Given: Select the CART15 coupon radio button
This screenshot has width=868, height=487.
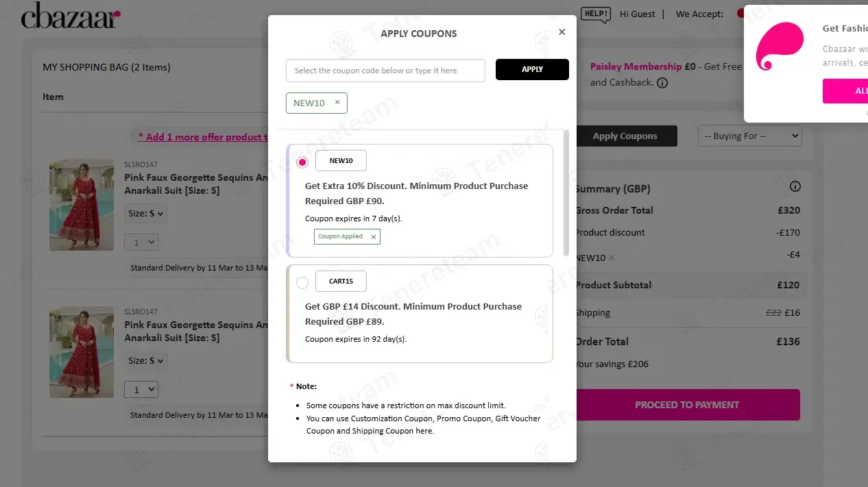Looking at the screenshot, I should [x=302, y=282].
